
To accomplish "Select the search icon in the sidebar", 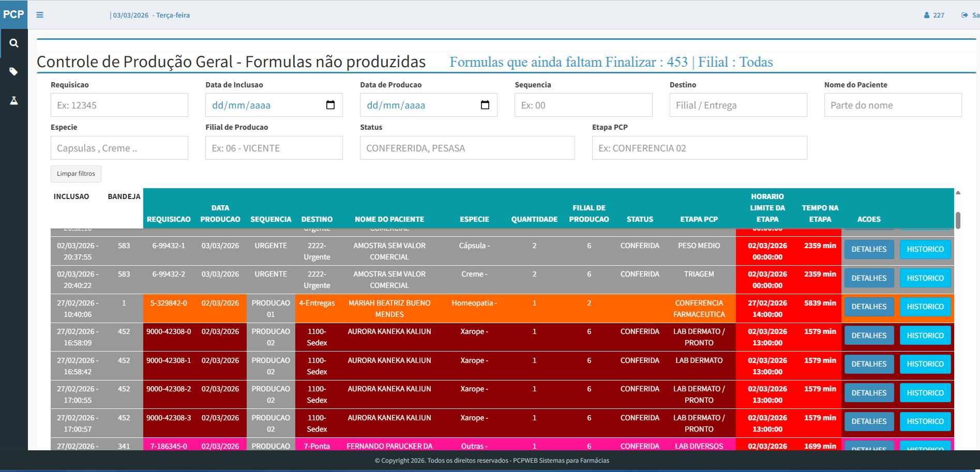I will pyautogui.click(x=14, y=43).
